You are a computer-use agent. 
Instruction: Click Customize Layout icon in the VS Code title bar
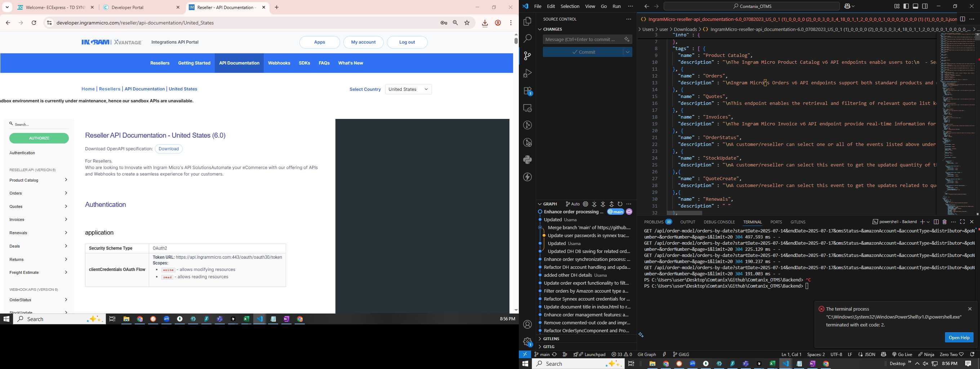pyautogui.click(x=897, y=6)
